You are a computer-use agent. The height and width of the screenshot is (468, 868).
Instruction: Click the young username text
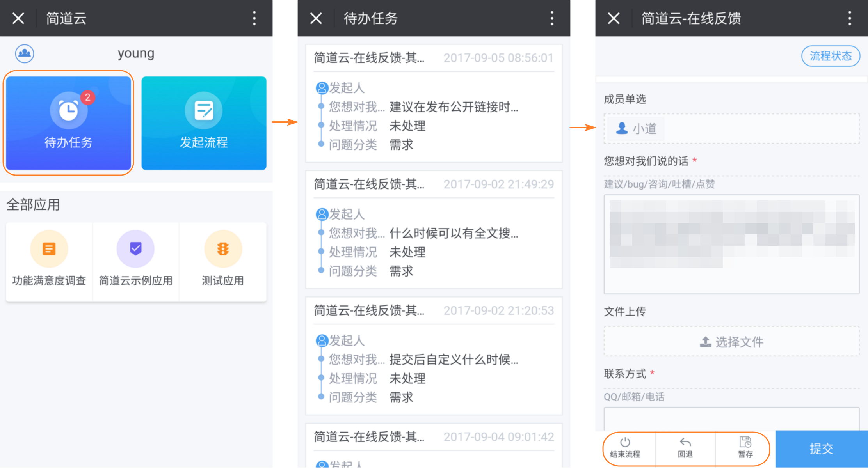(x=136, y=53)
